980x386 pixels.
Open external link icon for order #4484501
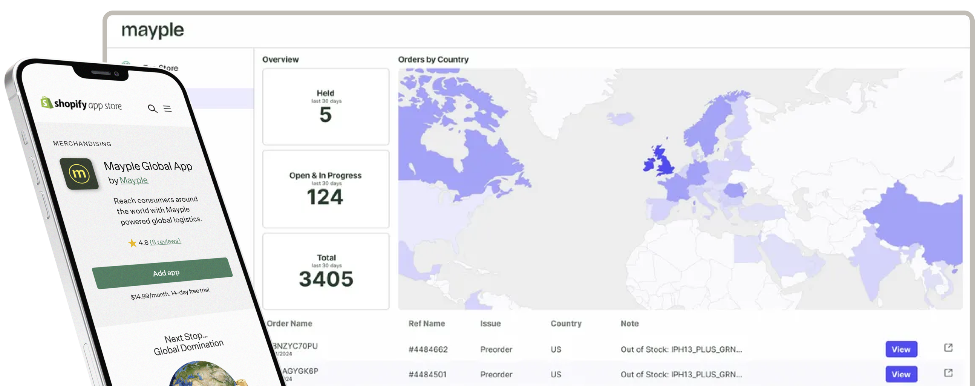[x=948, y=373]
